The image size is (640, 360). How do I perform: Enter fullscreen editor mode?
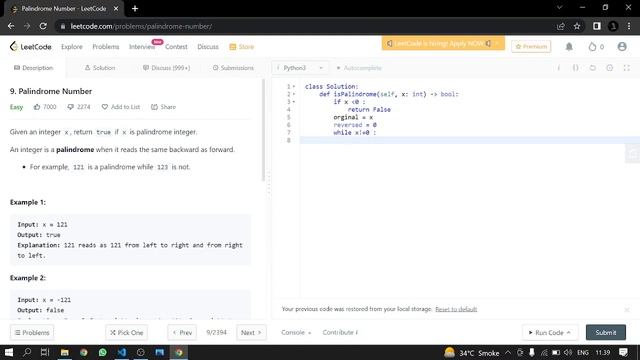[627, 68]
